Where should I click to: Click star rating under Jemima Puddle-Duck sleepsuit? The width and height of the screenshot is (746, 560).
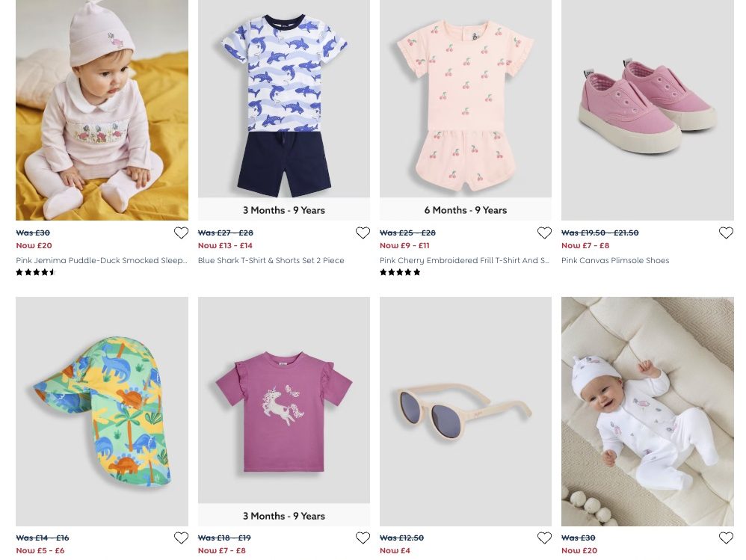point(36,273)
